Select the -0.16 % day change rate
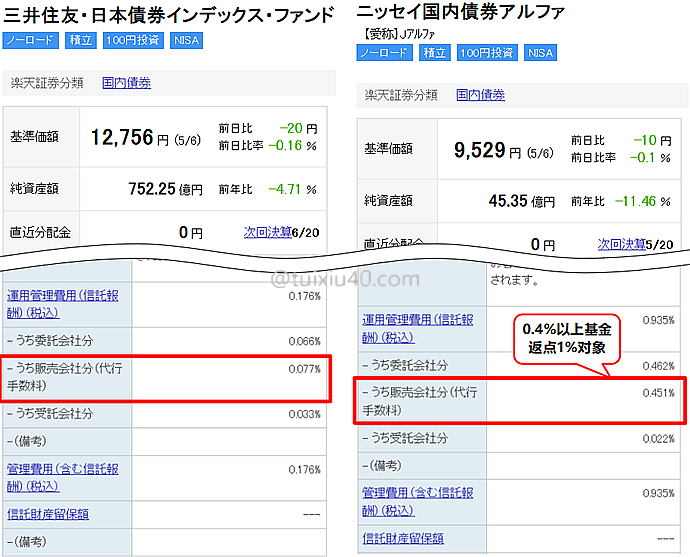 coord(292,146)
